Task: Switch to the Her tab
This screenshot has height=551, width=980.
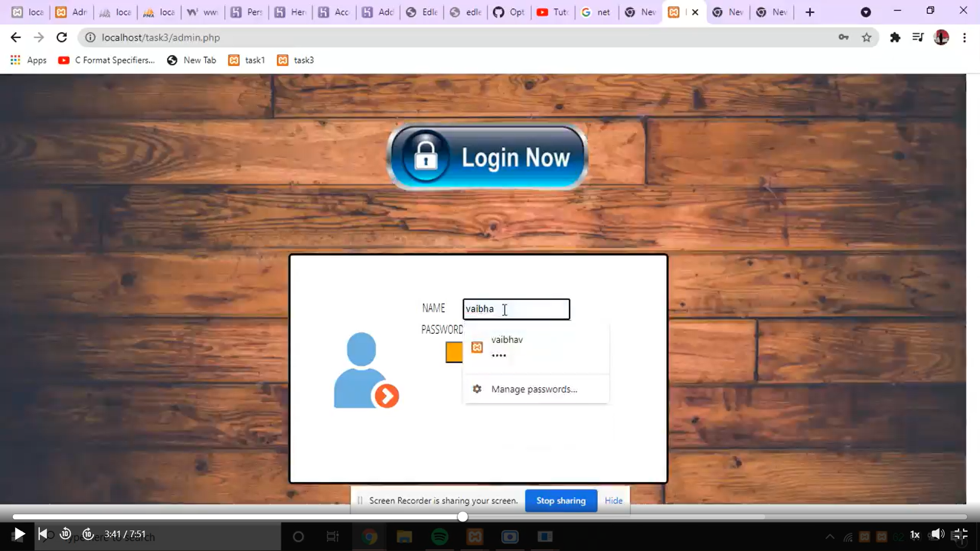Action: click(x=290, y=12)
